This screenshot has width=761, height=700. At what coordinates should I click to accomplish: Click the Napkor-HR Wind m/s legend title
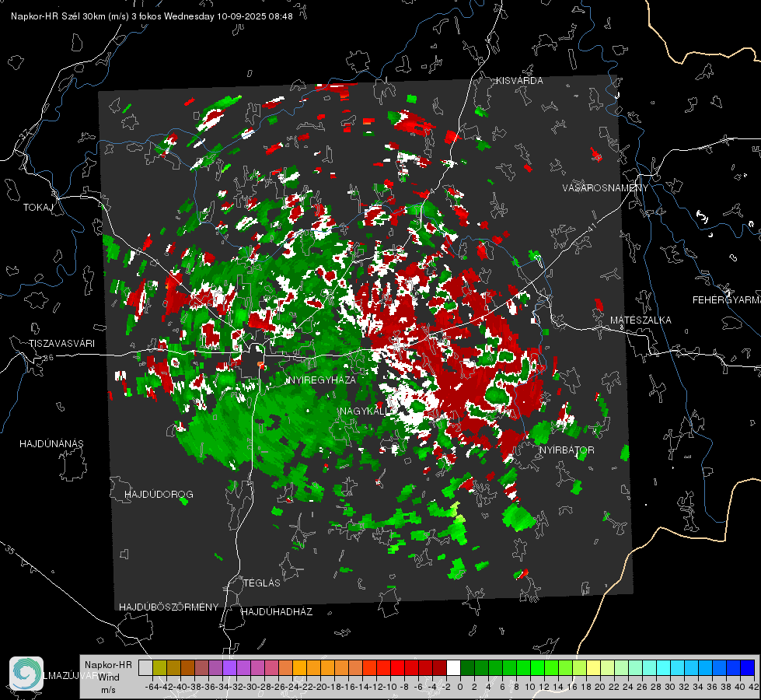108,677
